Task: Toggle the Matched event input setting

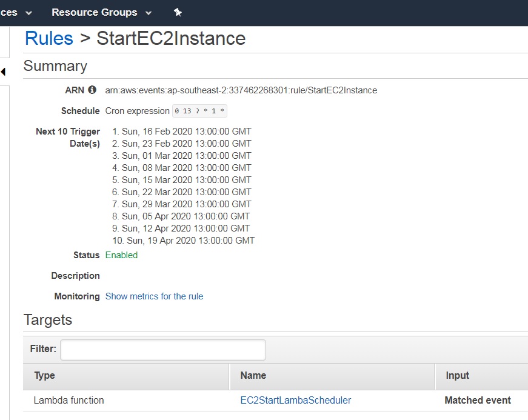Action: (x=478, y=400)
